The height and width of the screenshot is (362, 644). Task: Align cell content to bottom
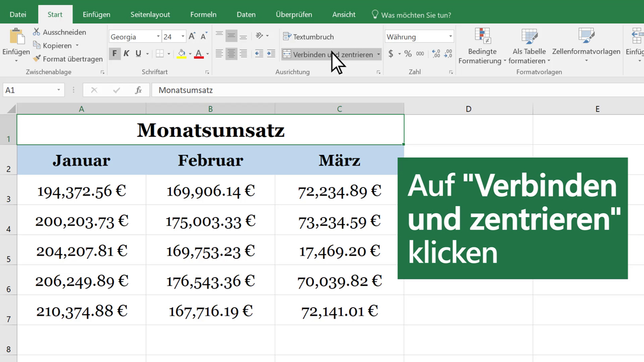click(244, 36)
